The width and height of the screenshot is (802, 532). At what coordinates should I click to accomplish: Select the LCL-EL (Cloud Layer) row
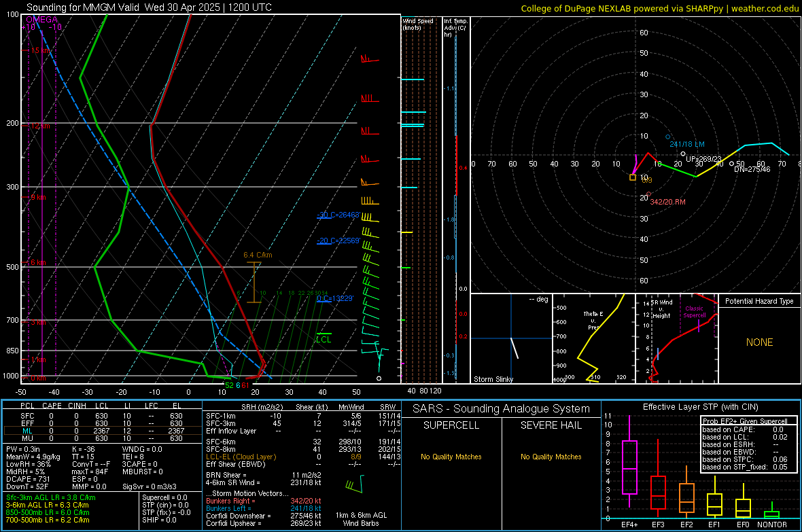pos(303,457)
